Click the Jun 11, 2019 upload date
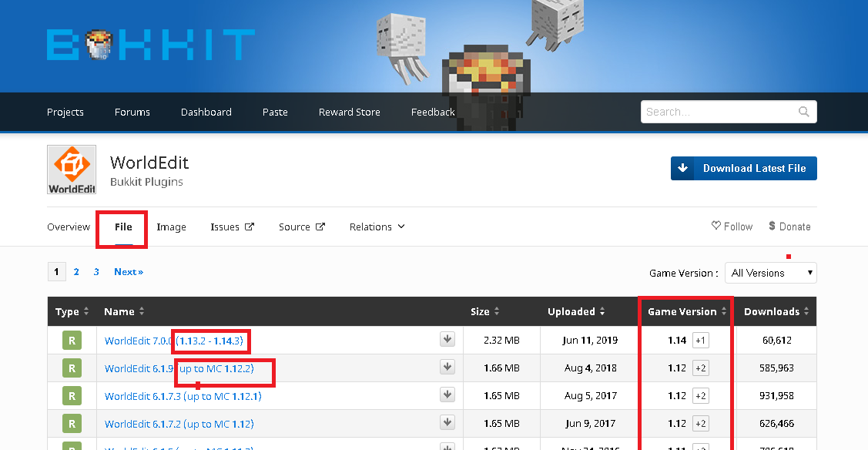Screen dimensions: 868x450 pos(590,341)
